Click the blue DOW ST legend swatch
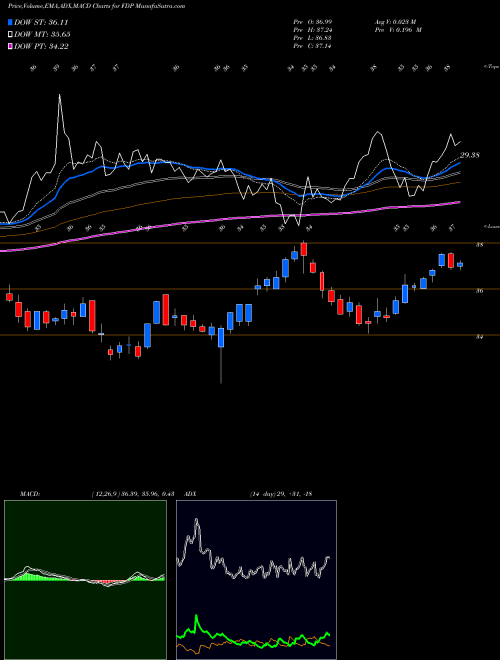500x660 pixels. point(10,22)
